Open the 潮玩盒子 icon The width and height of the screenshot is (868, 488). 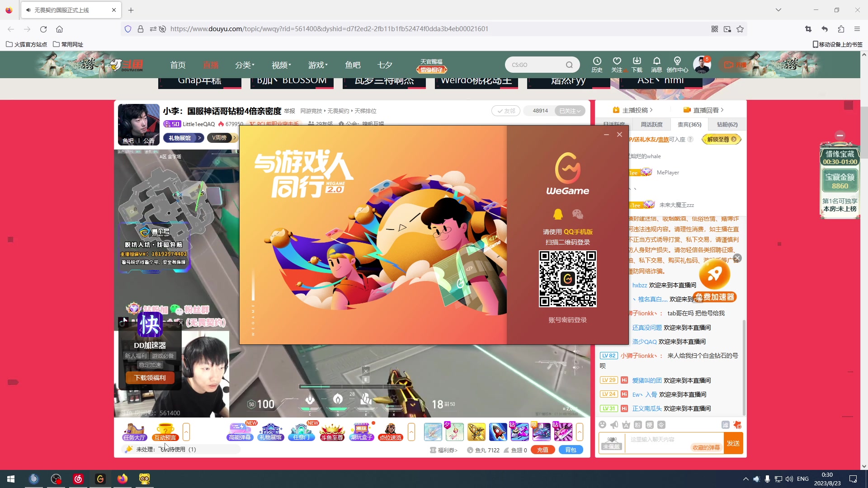tap(362, 432)
